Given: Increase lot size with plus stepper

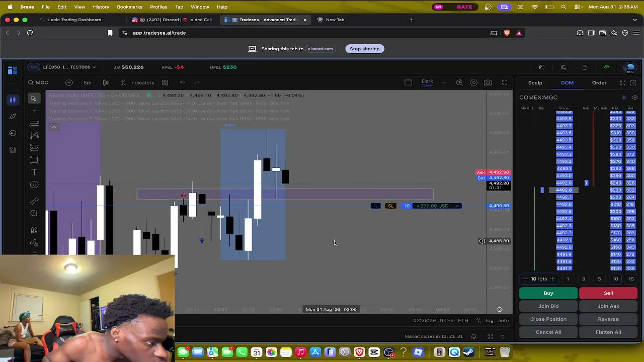Looking at the screenshot, I should [x=552, y=279].
